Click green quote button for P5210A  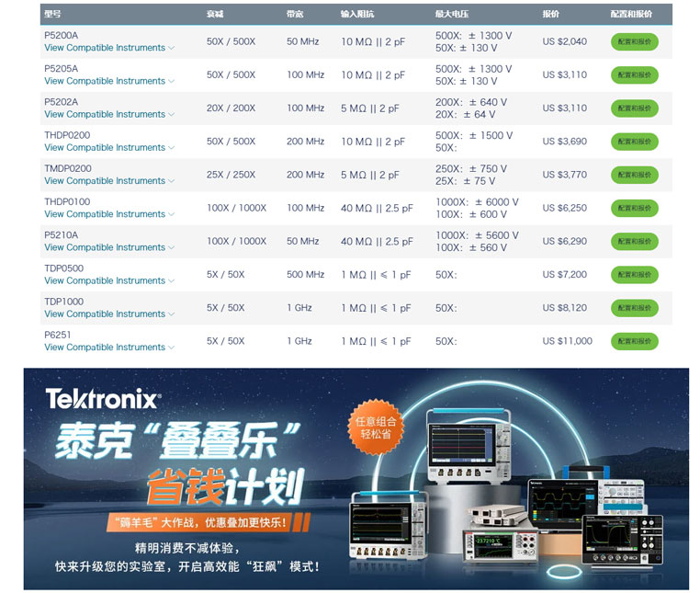point(635,241)
